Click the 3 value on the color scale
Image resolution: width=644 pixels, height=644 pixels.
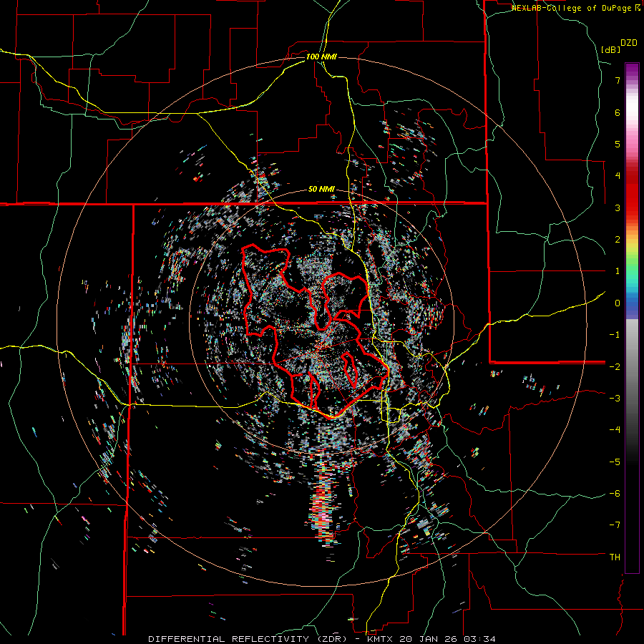pos(618,208)
